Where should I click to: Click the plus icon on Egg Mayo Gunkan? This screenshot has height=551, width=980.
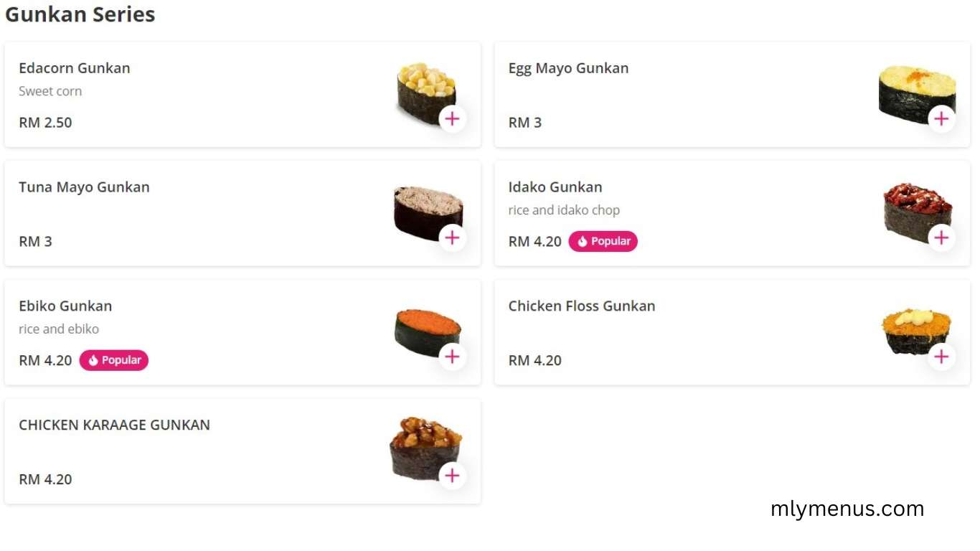point(941,119)
